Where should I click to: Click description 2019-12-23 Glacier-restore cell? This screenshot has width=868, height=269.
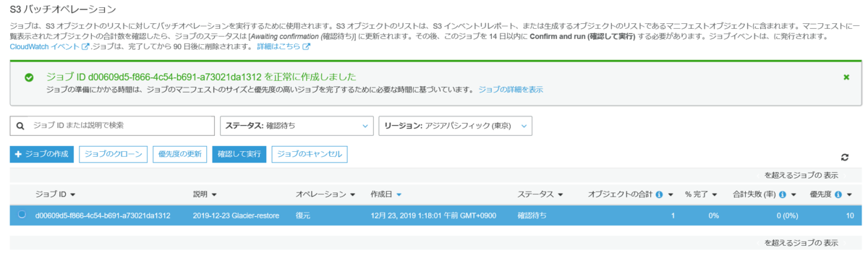tap(236, 215)
